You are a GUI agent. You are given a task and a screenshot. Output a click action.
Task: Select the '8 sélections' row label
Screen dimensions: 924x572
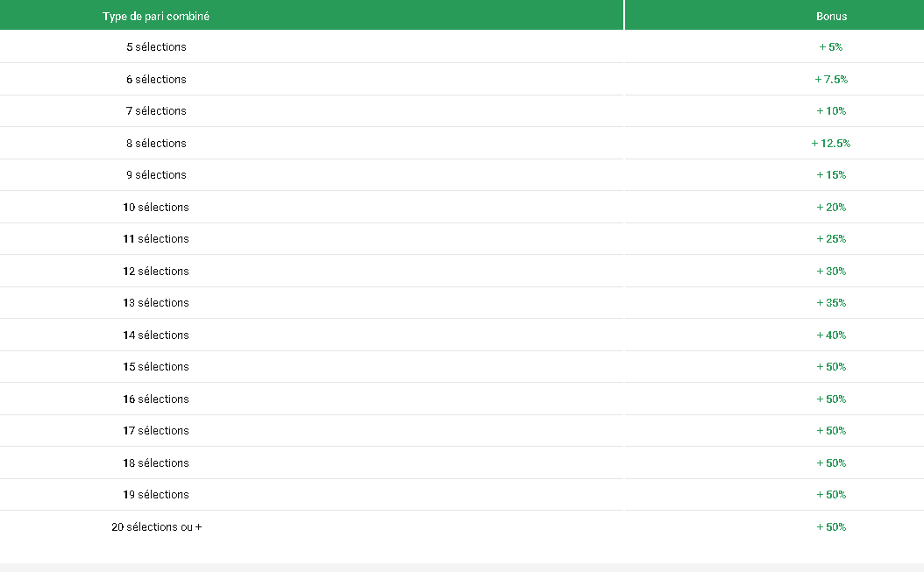(156, 143)
